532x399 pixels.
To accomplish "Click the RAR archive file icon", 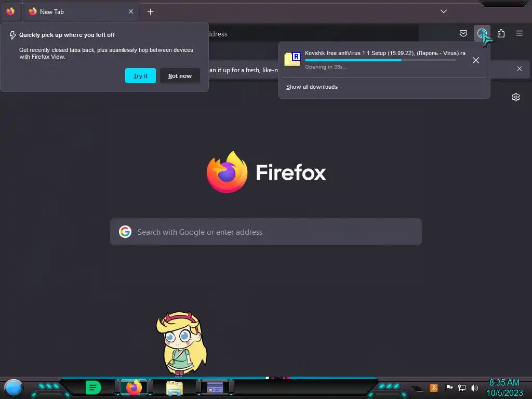I will 292,59.
